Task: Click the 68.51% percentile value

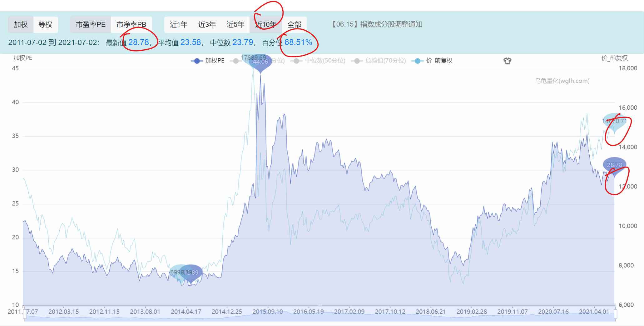Action: (x=298, y=42)
